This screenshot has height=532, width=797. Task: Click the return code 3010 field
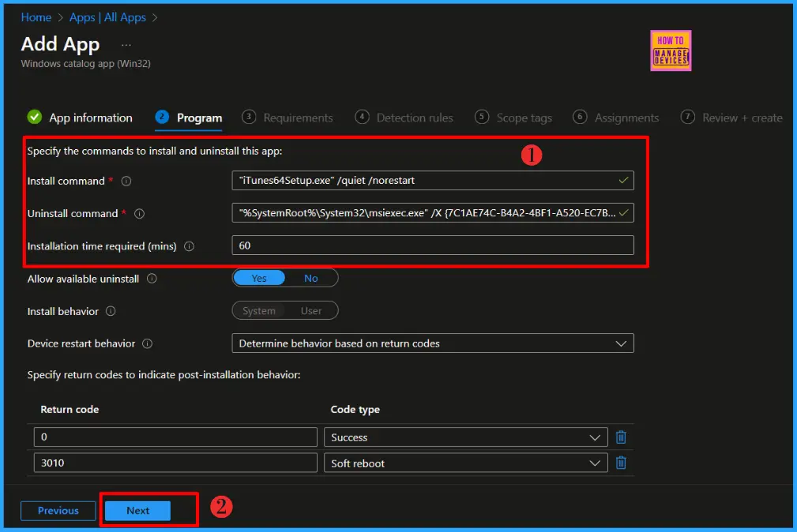coord(175,463)
